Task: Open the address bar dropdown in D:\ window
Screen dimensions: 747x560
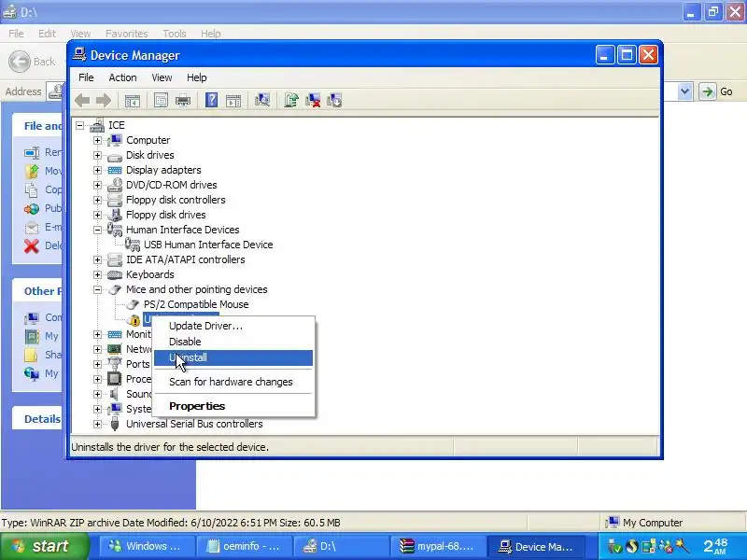Action: (x=684, y=91)
